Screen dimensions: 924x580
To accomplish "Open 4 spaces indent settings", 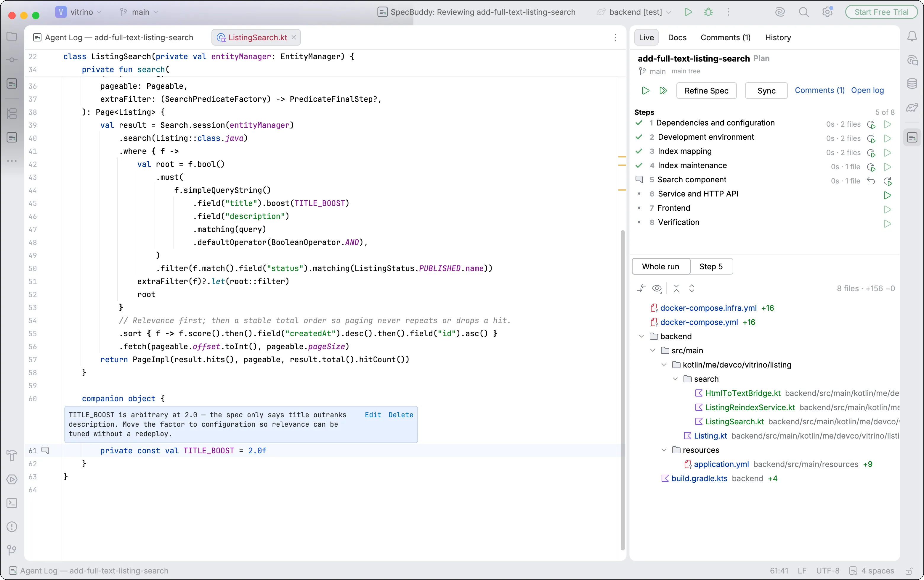I will coord(872,571).
